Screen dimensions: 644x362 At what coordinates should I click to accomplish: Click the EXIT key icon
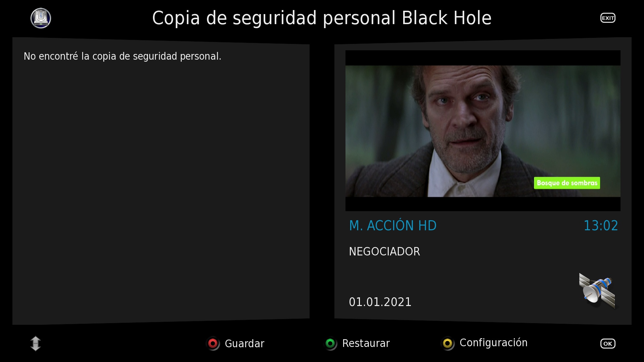(608, 18)
